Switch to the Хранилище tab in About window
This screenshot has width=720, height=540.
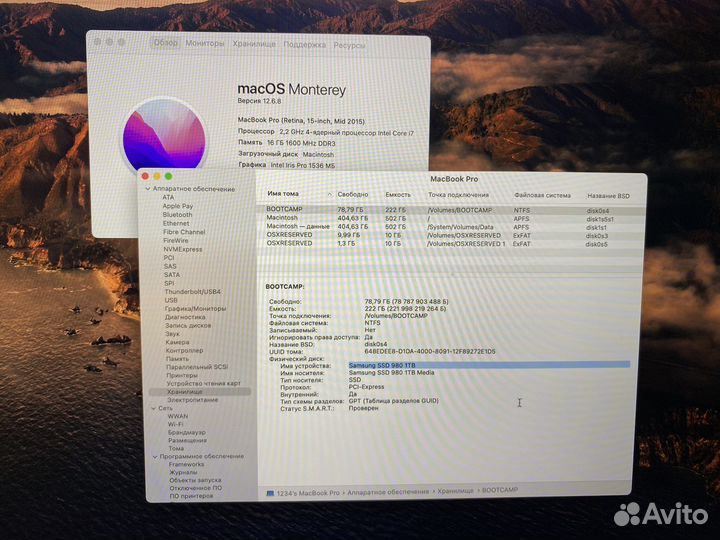coord(254,44)
